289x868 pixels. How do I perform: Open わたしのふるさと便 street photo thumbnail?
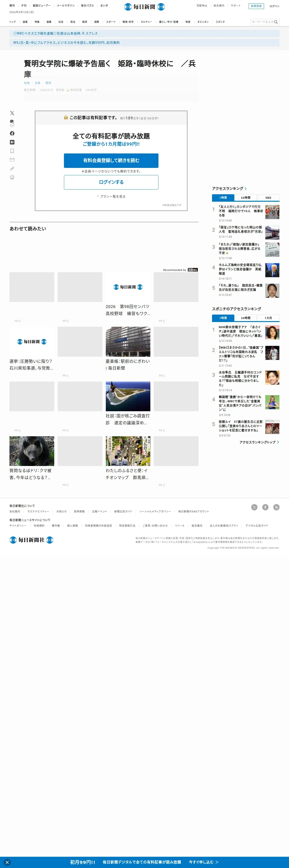128,451
